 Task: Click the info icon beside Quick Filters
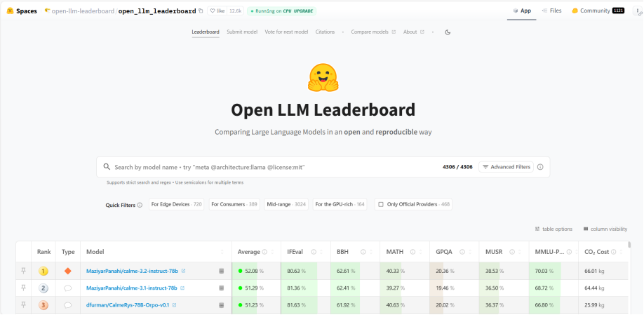tap(140, 205)
